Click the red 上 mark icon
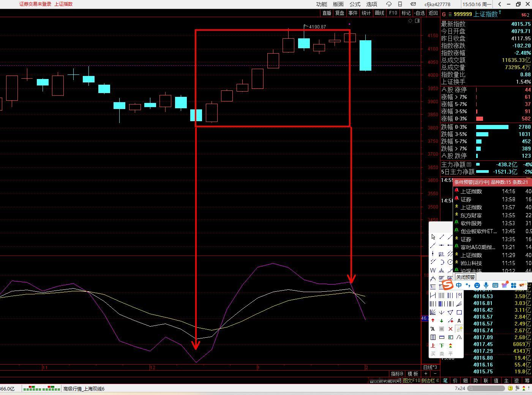The width and height of the screenshot is (532, 395). tap(433, 346)
